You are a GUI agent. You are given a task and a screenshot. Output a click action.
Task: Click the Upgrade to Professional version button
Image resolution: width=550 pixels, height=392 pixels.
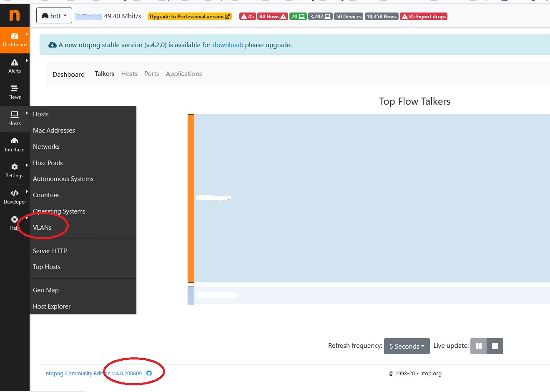tap(189, 16)
